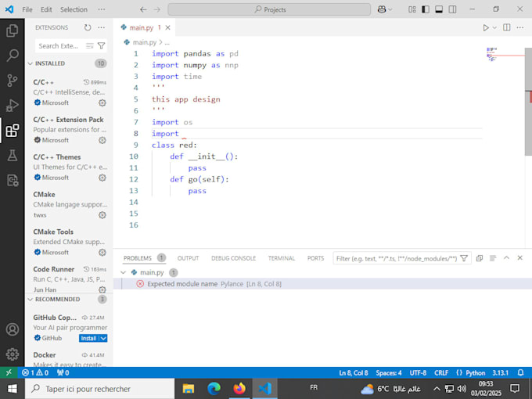
Task: Open the Explorer view in activity bar
Action: pos(12,31)
